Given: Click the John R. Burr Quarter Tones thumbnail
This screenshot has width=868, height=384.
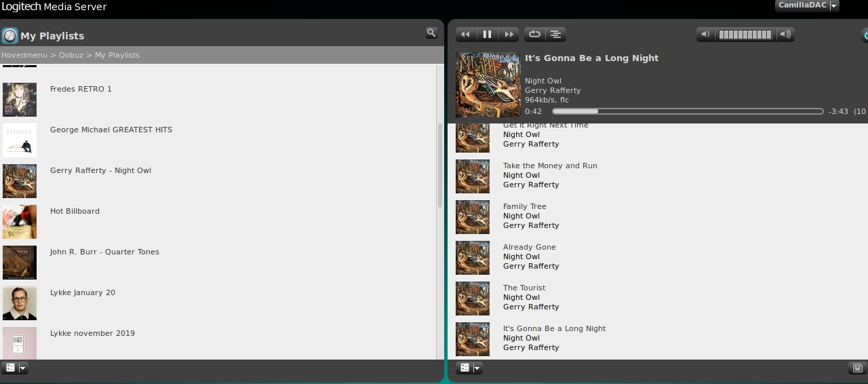Looking at the screenshot, I should pyautogui.click(x=20, y=263).
